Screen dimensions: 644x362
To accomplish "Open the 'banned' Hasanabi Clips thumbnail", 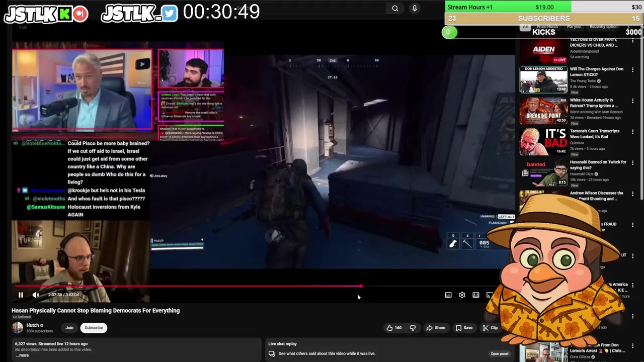I will tap(543, 173).
